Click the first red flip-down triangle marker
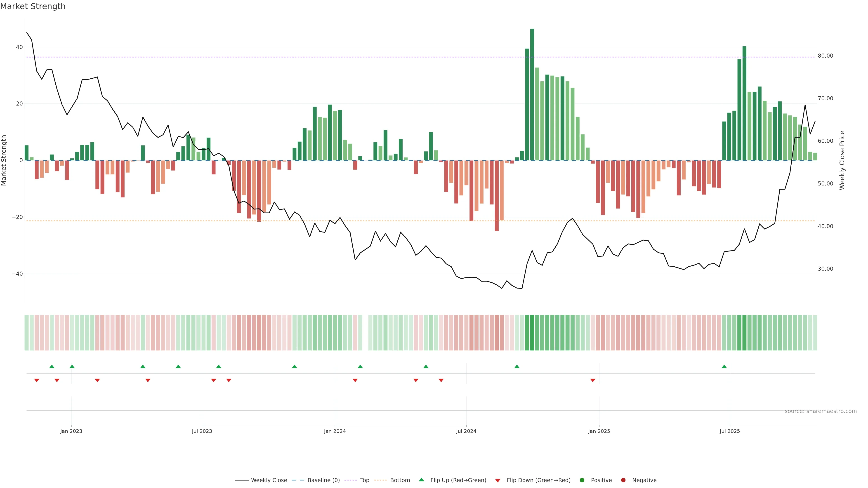 pyautogui.click(x=37, y=380)
